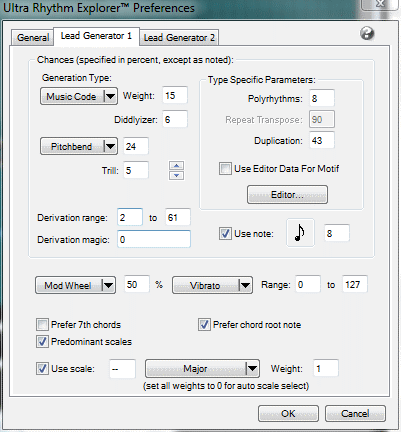Click the Diddlyizer value field
The width and height of the screenshot is (401, 432).
tap(175, 119)
